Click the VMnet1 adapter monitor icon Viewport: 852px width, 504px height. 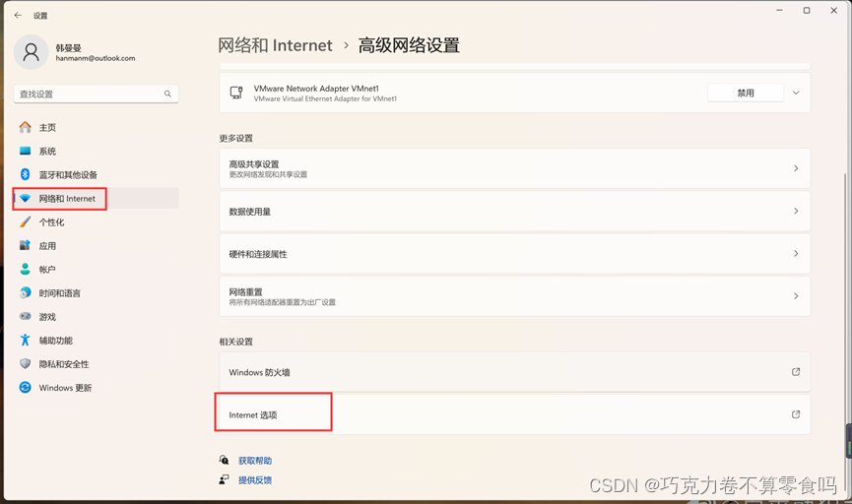pyautogui.click(x=236, y=93)
